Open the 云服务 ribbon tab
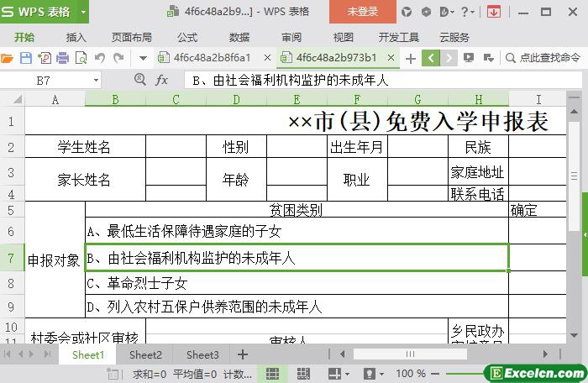 (x=454, y=37)
